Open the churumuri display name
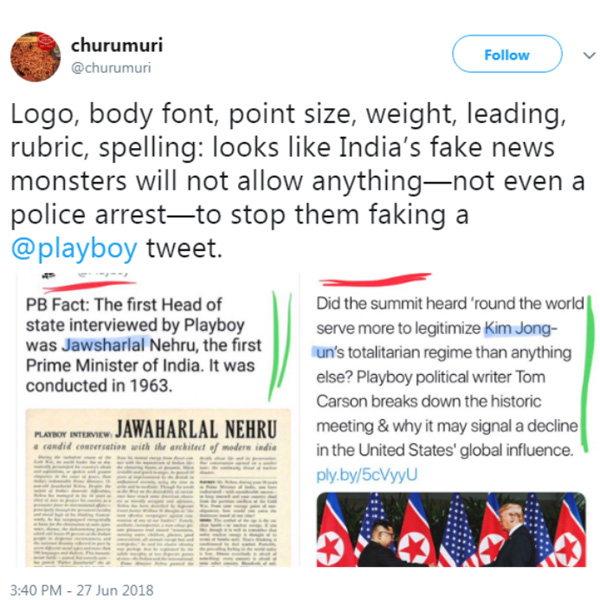Screen dimensions: 600x600 (x=117, y=45)
